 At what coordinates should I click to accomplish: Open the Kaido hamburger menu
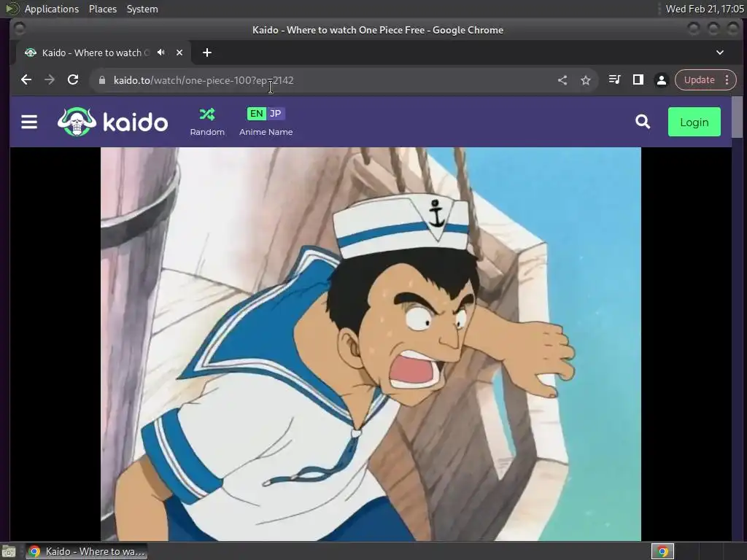[29, 122]
